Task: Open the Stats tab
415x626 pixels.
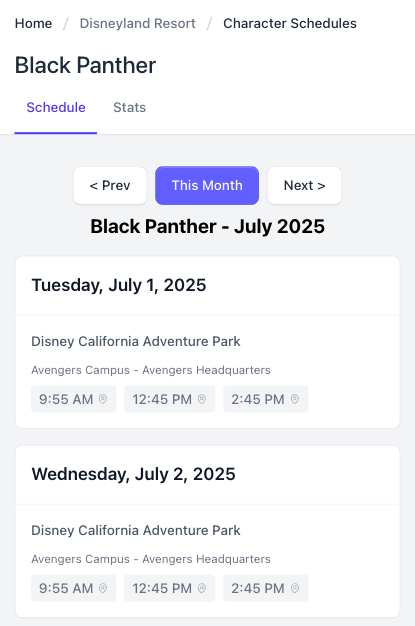Action: click(x=129, y=107)
